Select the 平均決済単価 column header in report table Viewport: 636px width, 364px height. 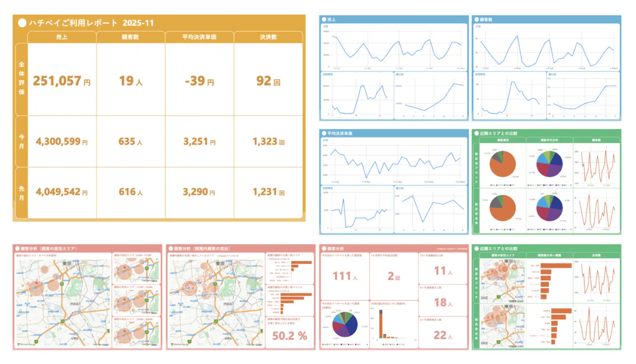pos(199,37)
